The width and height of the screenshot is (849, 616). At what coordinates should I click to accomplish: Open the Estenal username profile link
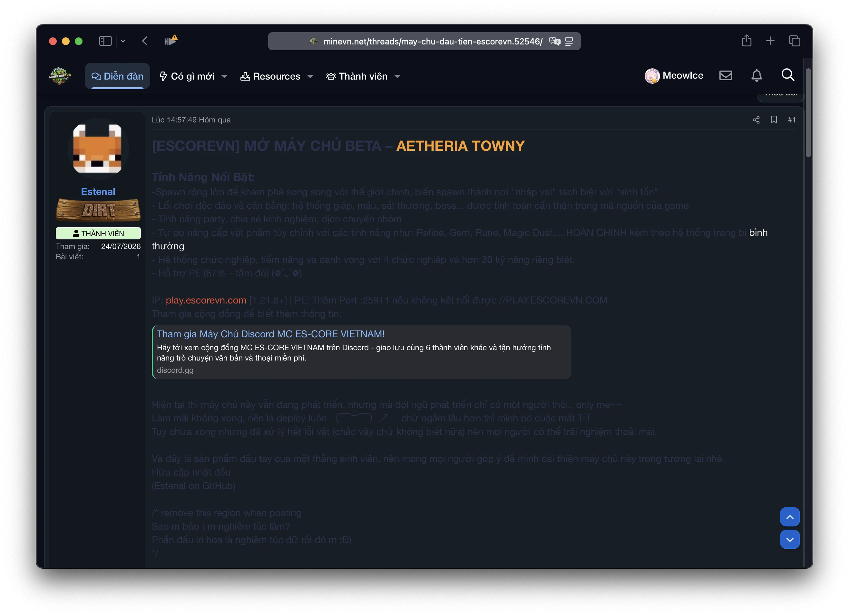98,192
